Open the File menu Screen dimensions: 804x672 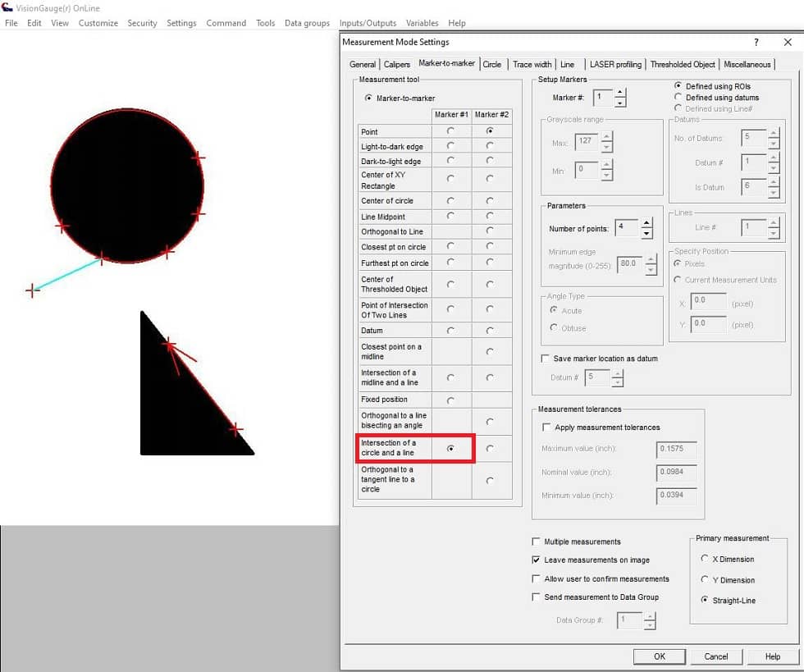click(11, 23)
